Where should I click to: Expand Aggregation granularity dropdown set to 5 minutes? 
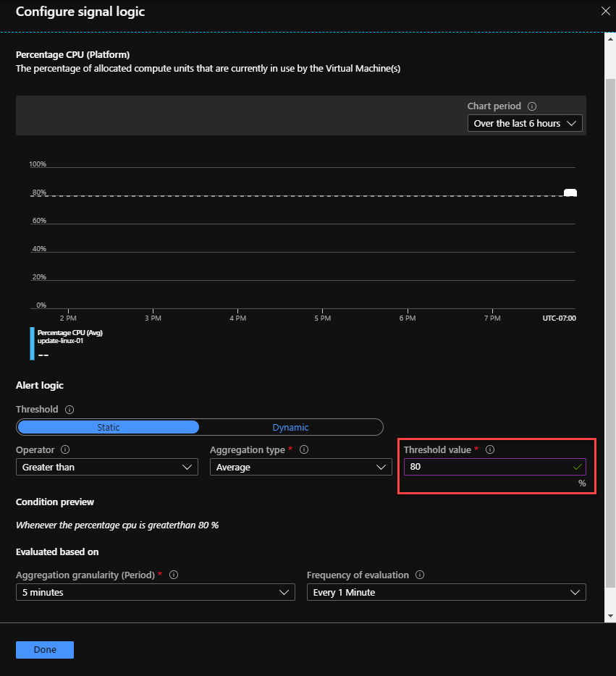pos(155,593)
